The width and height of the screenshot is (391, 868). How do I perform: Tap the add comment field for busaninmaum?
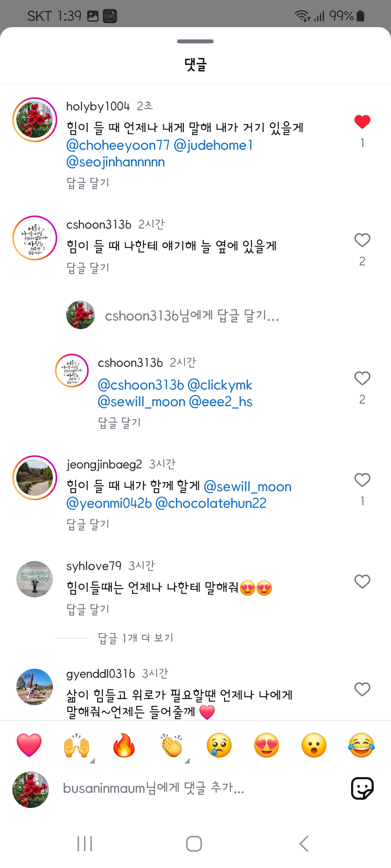[181, 788]
